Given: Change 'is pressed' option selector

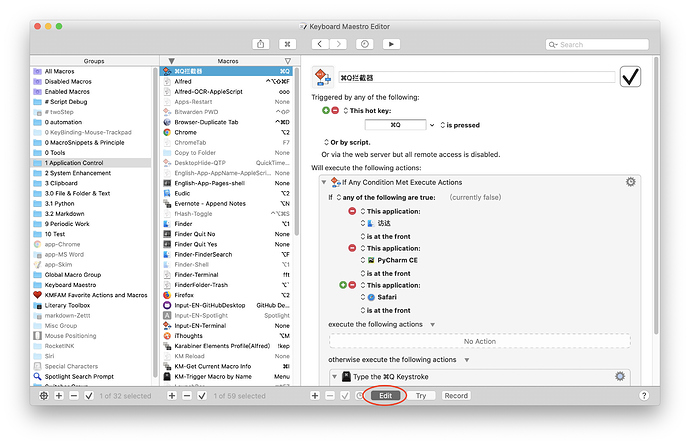Looking at the screenshot, I should pyautogui.click(x=443, y=125).
